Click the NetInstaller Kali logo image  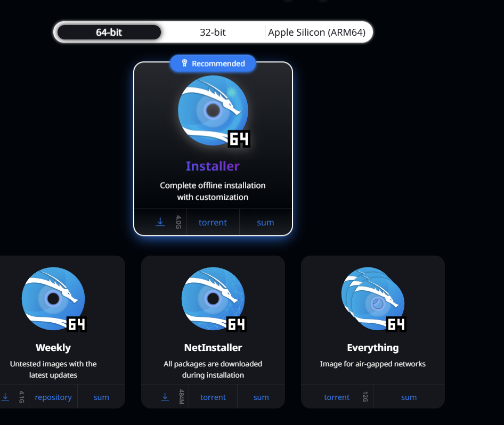click(214, 299)
